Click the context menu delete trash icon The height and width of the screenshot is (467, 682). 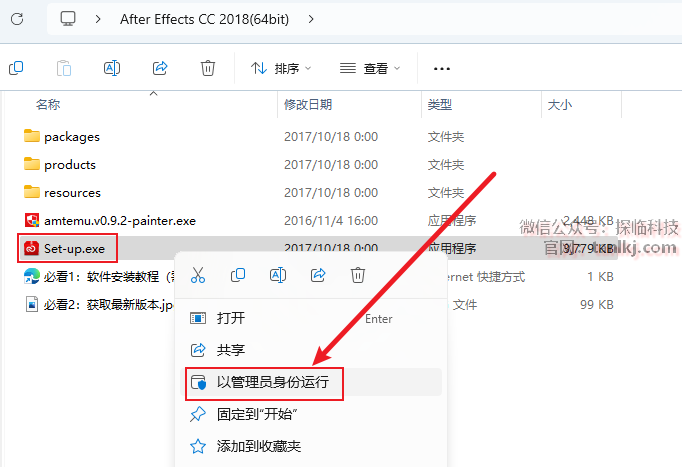point(358,275)
